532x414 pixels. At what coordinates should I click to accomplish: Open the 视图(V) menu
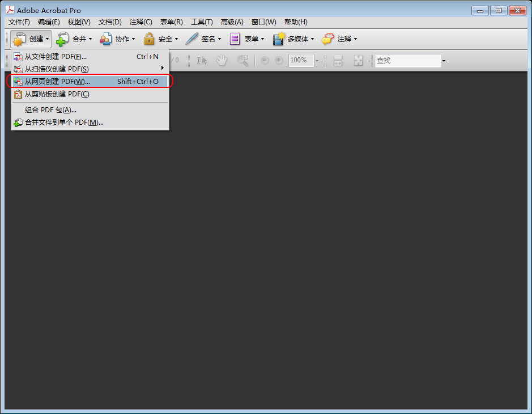pos(79,22)
